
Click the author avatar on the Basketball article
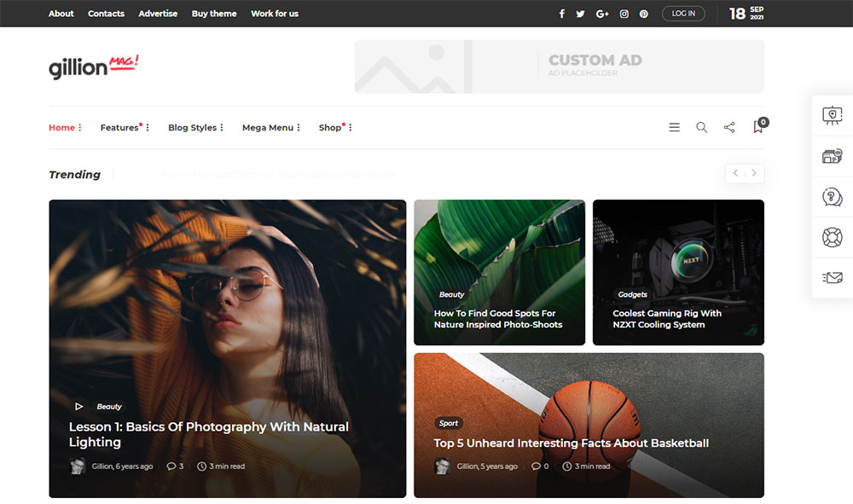point(442,466)
